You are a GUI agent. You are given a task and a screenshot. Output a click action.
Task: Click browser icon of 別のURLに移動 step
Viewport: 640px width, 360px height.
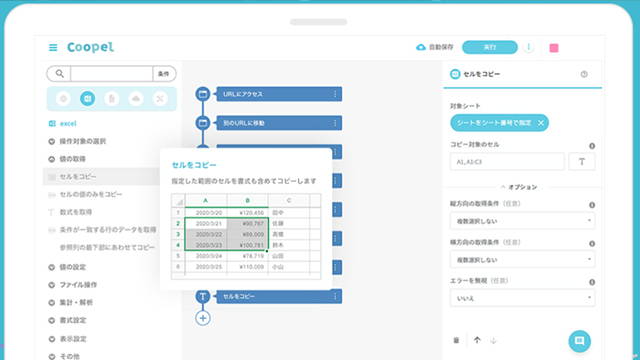click(202, 123)
